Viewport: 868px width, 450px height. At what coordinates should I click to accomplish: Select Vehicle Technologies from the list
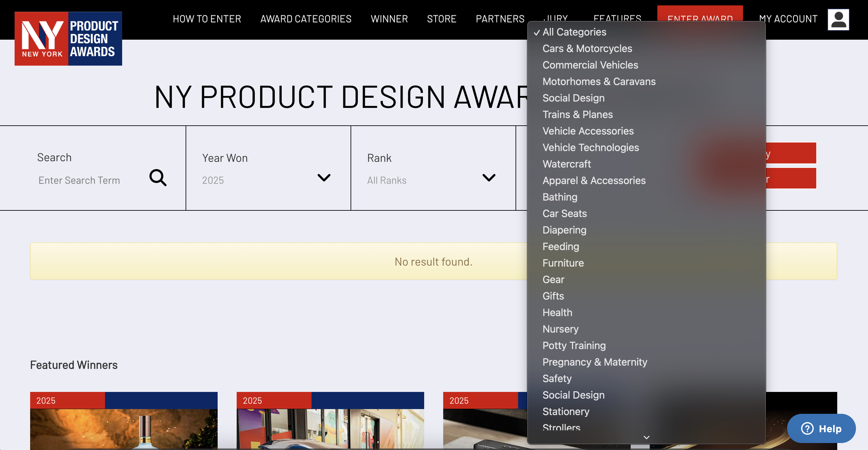pyautogui.click(x=590, y=147)
